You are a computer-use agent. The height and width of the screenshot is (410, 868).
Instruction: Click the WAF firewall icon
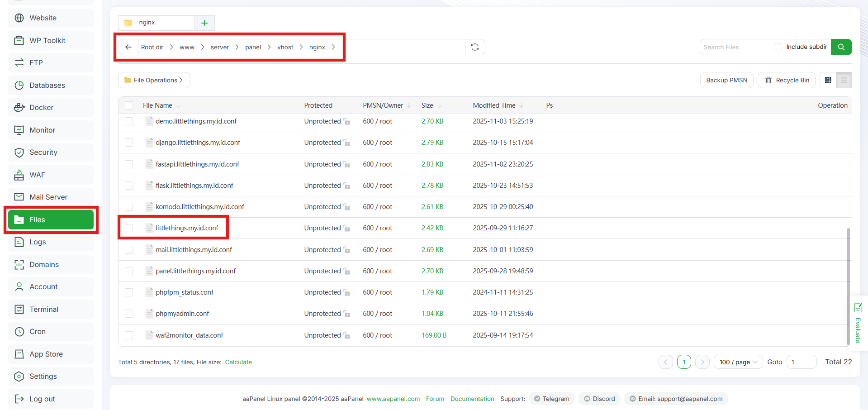tap(19, 175)
